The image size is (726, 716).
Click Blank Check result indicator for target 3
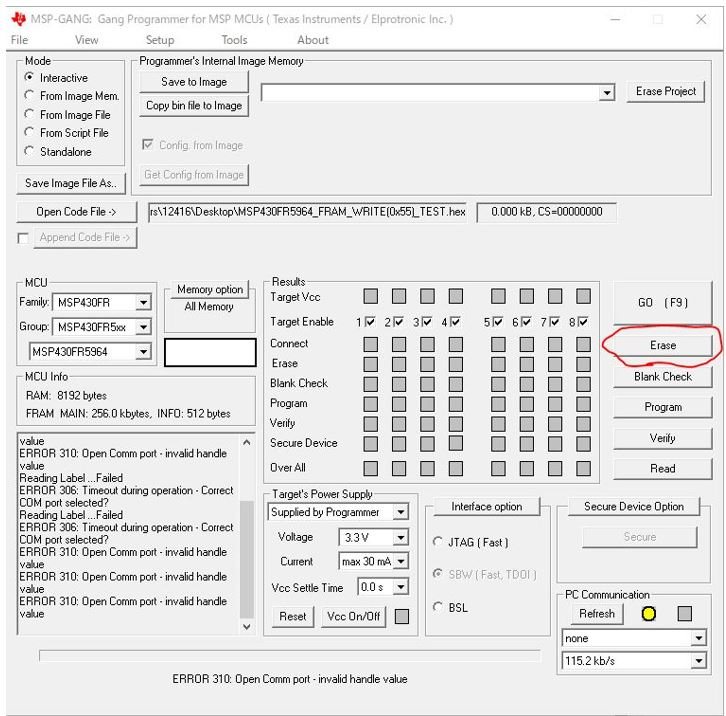tap(427, 384)
